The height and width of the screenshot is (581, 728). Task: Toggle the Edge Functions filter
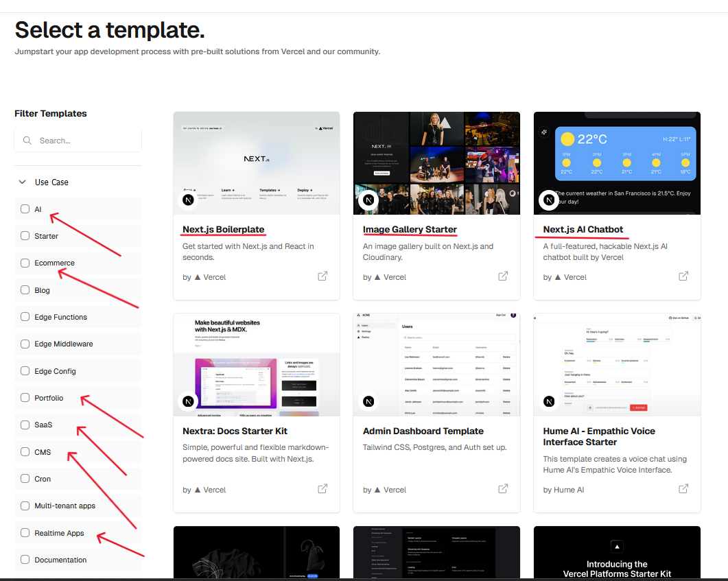25,317
